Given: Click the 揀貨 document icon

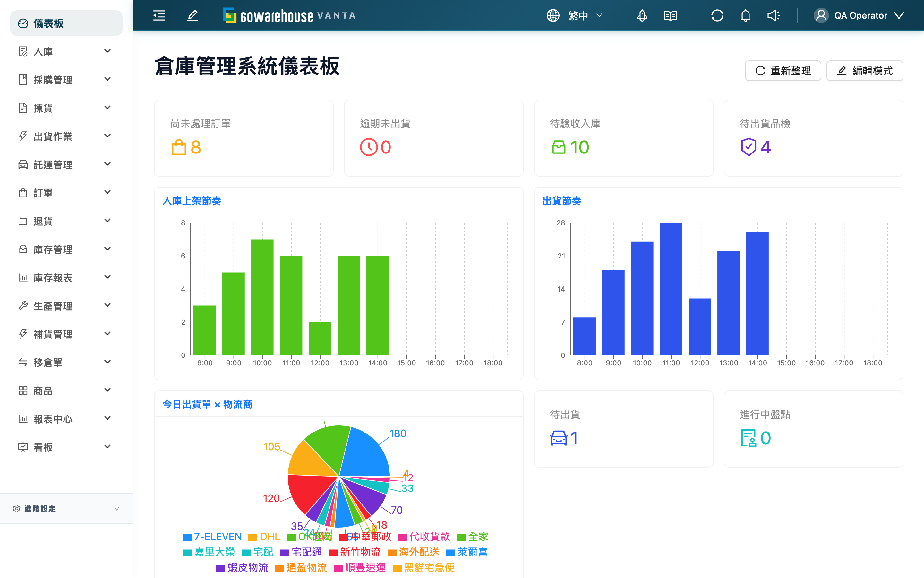Looking at the screenshot, I should (23, 108).
